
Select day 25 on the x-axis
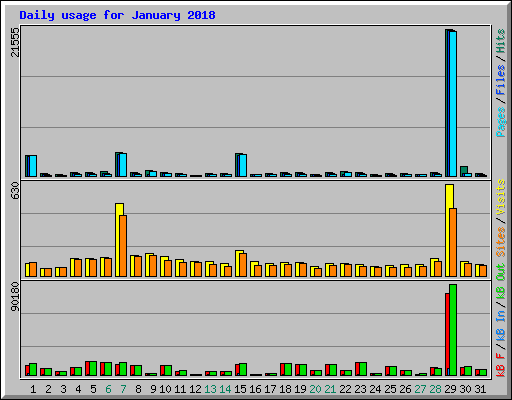coord(390,389)
